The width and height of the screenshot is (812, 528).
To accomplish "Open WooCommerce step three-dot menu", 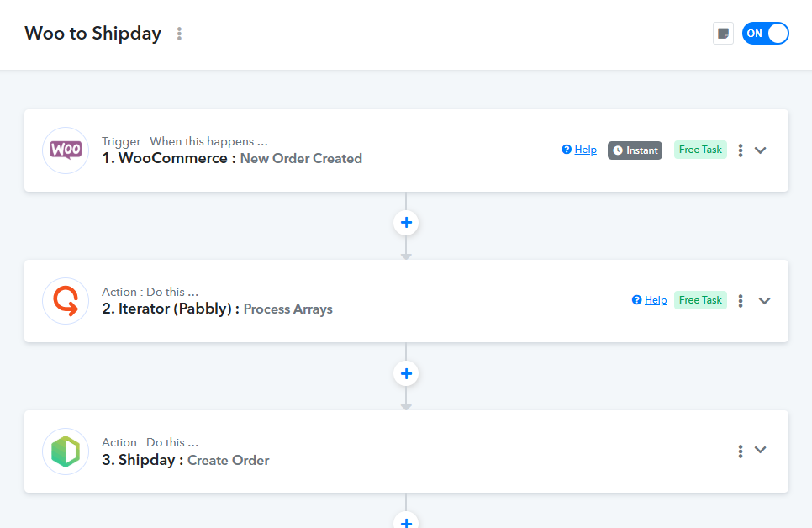I will [741, 150].
